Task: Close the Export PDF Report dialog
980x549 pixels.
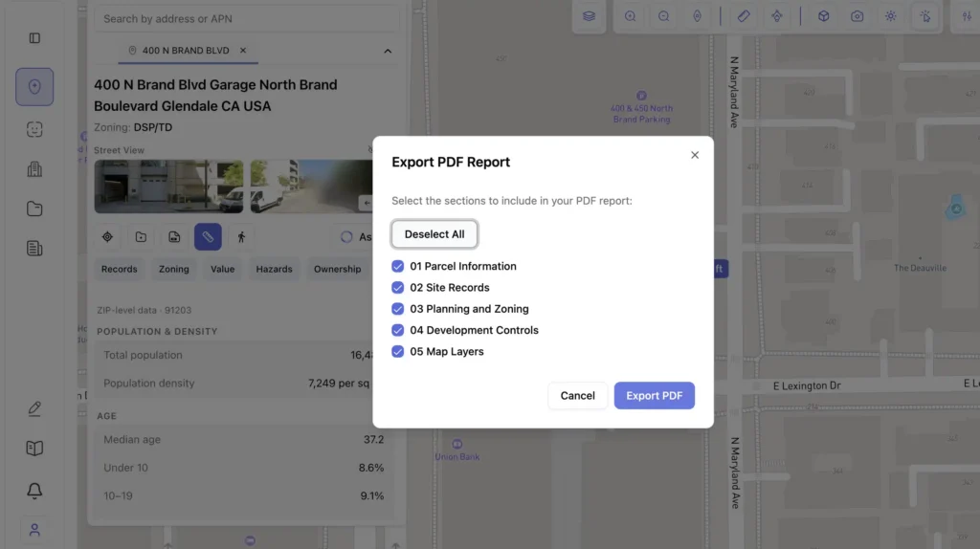Action: tap(695, 155)
